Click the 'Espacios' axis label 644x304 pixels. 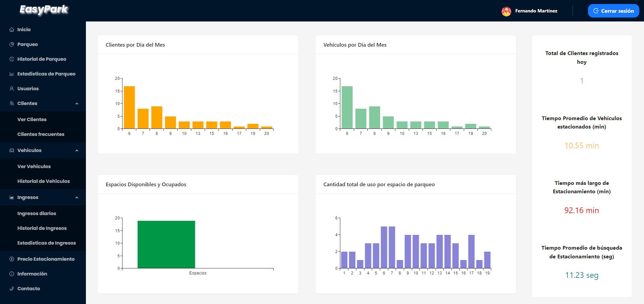(198, 273)
